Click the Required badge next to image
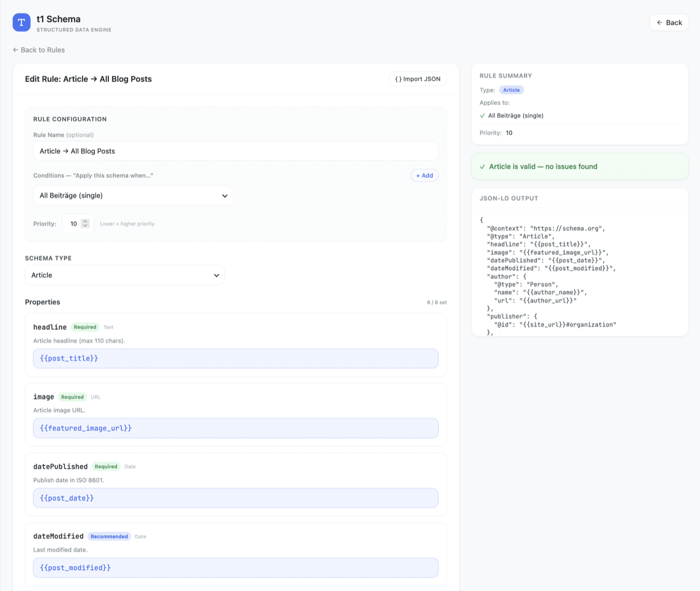The height and width of the screenshot is (591, 700). 72,397
